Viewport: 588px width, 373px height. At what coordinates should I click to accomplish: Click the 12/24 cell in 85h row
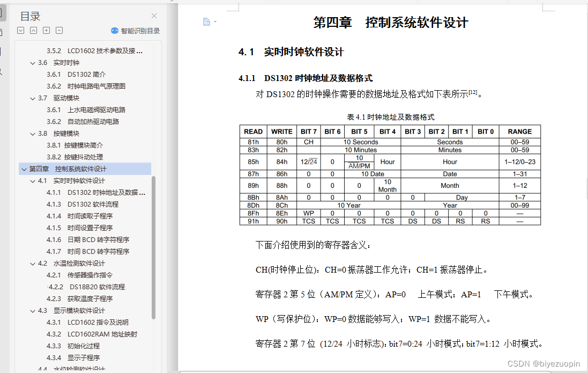tap(309, 162)
